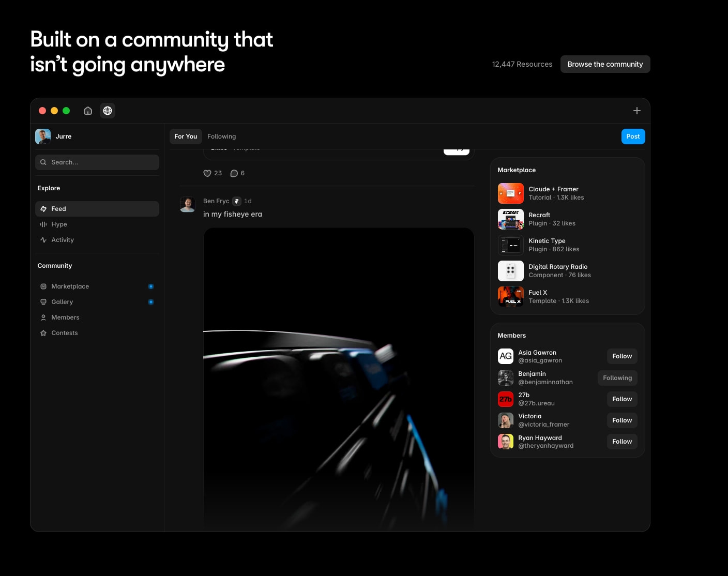Click @theryanhayward handle
Image resolution: width=728 pixels, height=576 pixels.
point(545,446)
